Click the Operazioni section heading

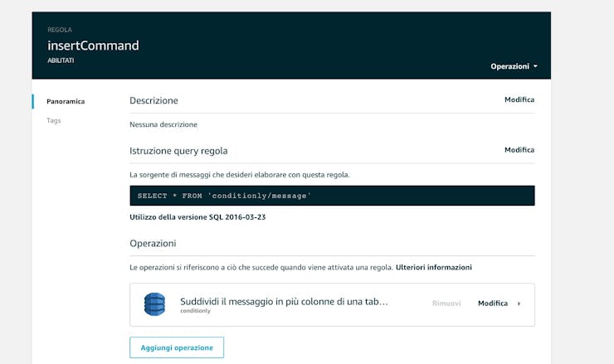[x=153, y=244]
